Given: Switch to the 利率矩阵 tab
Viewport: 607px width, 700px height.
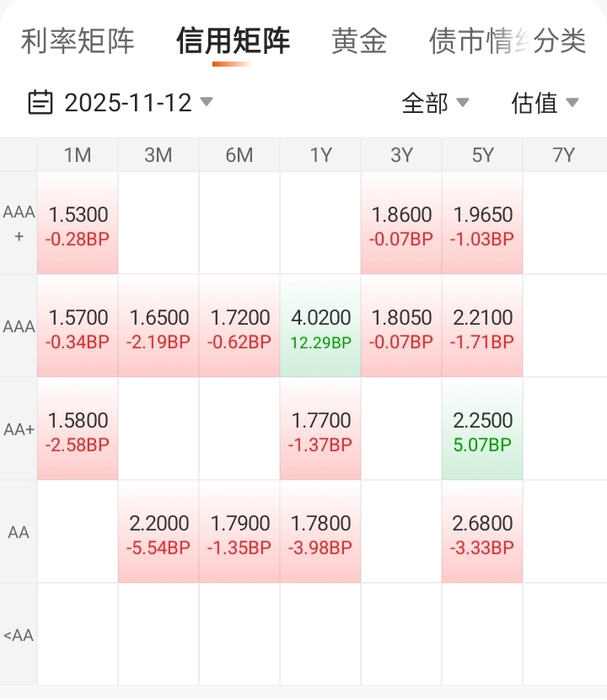Looking at the screenshot, I should (x=78, y=40).
